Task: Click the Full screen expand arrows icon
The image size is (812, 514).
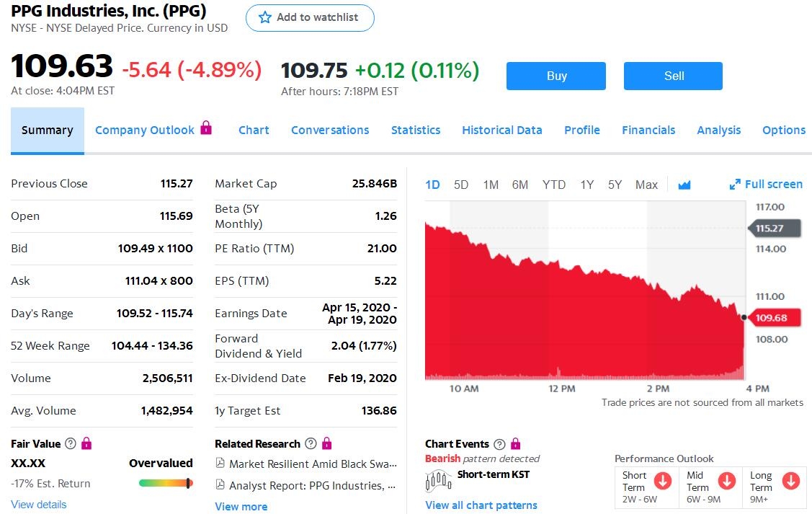Action: (735, 185)
